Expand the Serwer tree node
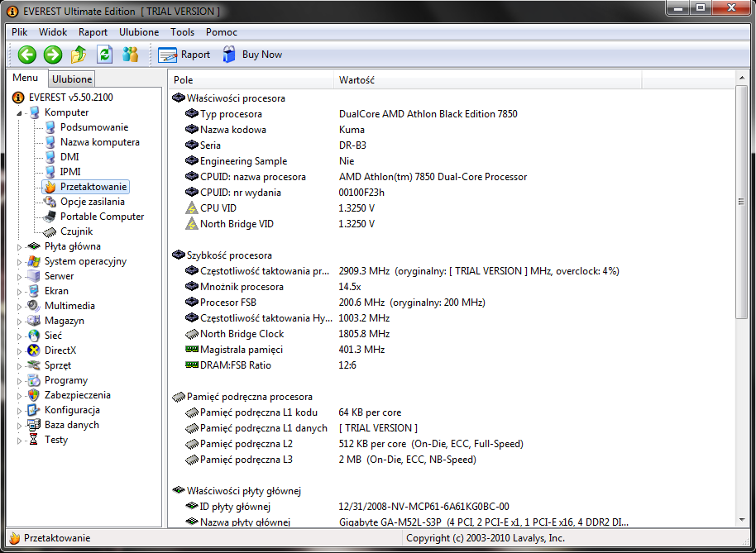 pos(19,277)
